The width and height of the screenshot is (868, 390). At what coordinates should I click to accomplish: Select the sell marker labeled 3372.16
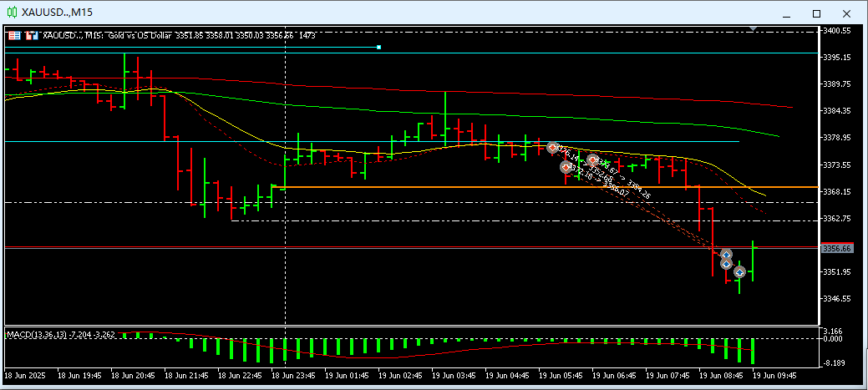566,166
